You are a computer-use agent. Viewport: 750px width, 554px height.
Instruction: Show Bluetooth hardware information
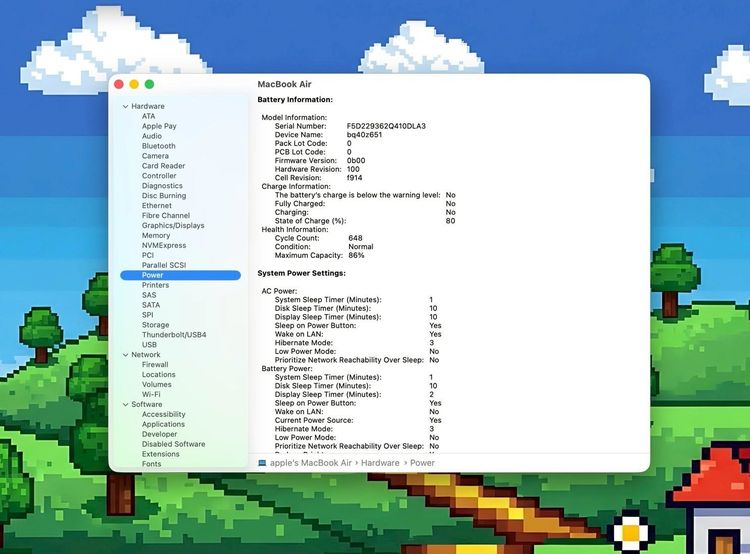pos(158,146)
